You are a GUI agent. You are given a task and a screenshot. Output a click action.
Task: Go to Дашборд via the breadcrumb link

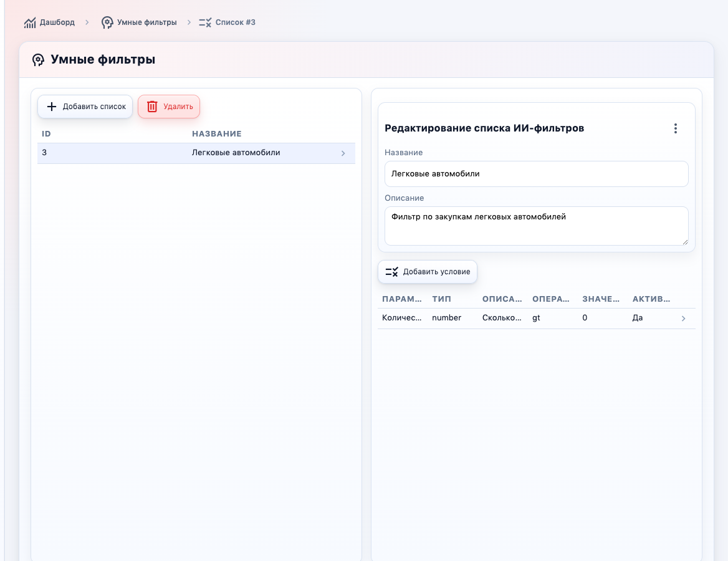point(57,22)
